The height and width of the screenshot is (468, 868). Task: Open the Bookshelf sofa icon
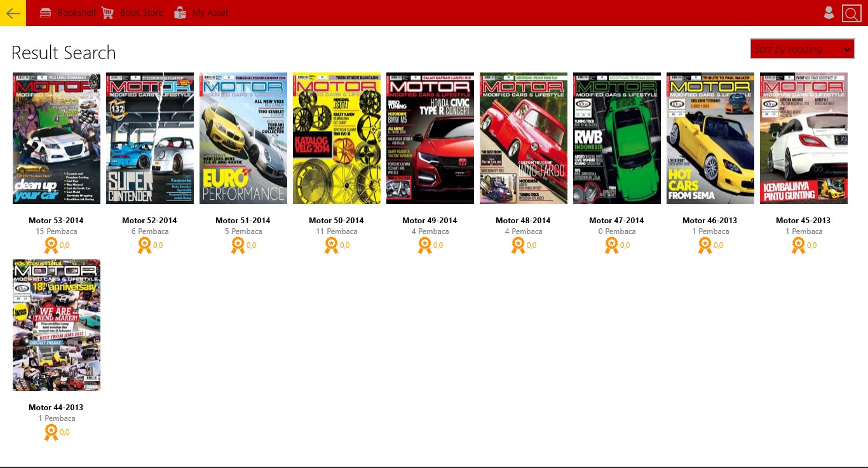[x=46, y=13]
